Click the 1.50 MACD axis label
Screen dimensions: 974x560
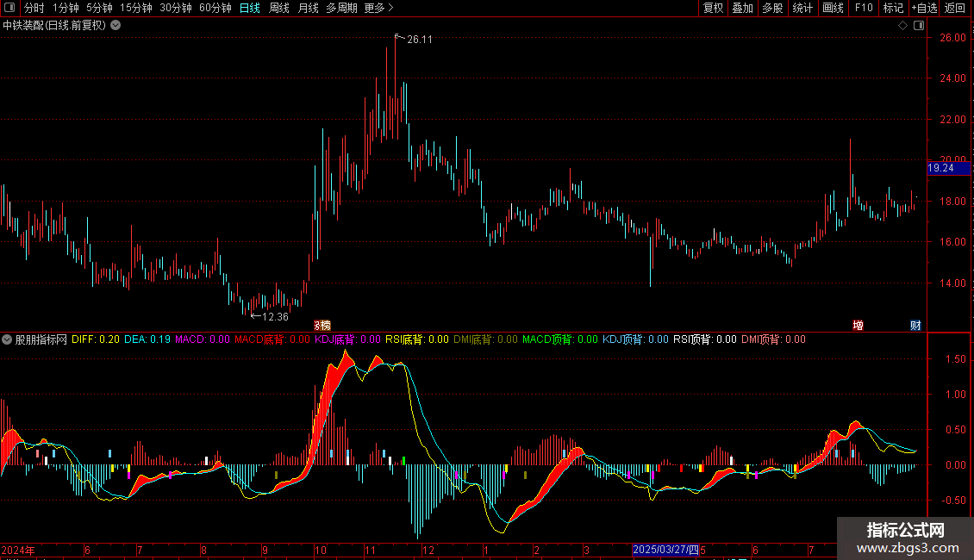[955, 359]
